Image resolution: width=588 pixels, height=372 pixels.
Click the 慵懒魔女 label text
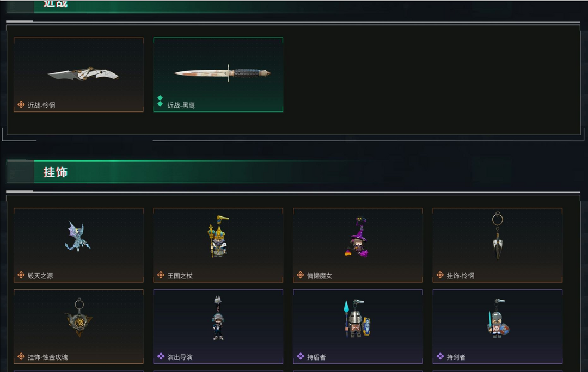click(320, 276)
